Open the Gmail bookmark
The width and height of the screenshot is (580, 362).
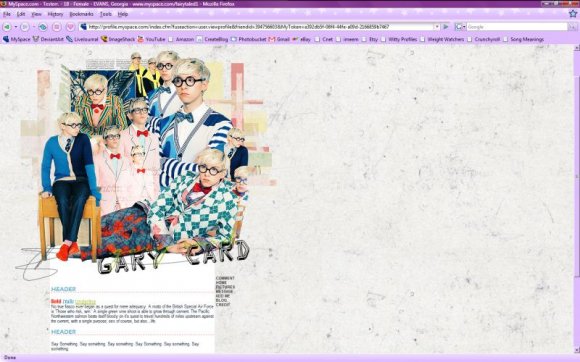[x=279, y=39]
